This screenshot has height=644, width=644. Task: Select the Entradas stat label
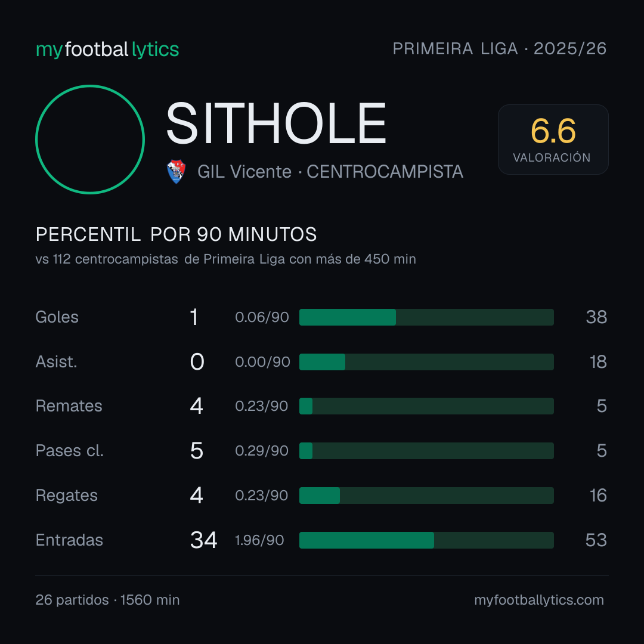[x=69, y=540]
